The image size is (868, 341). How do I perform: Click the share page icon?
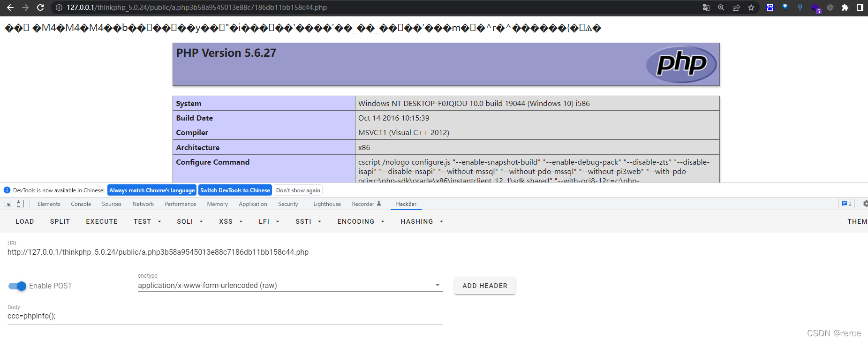(736, 8)
